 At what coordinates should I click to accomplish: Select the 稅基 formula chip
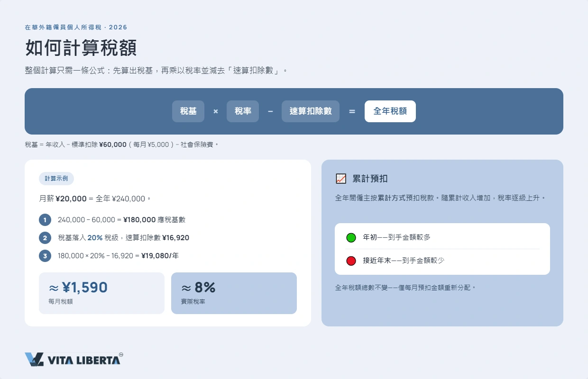[188, 111]
